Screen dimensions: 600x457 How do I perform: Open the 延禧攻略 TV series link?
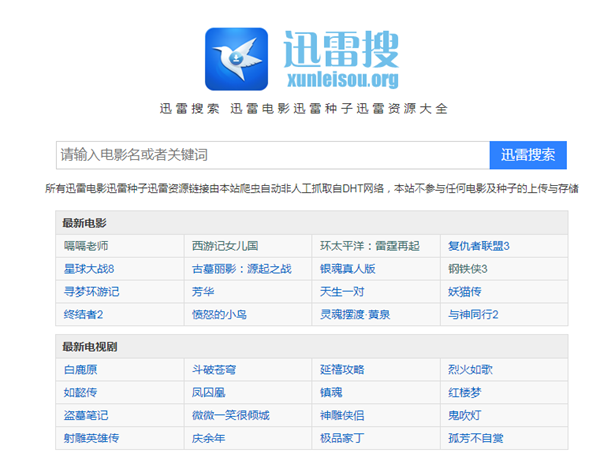click(342, 370)
